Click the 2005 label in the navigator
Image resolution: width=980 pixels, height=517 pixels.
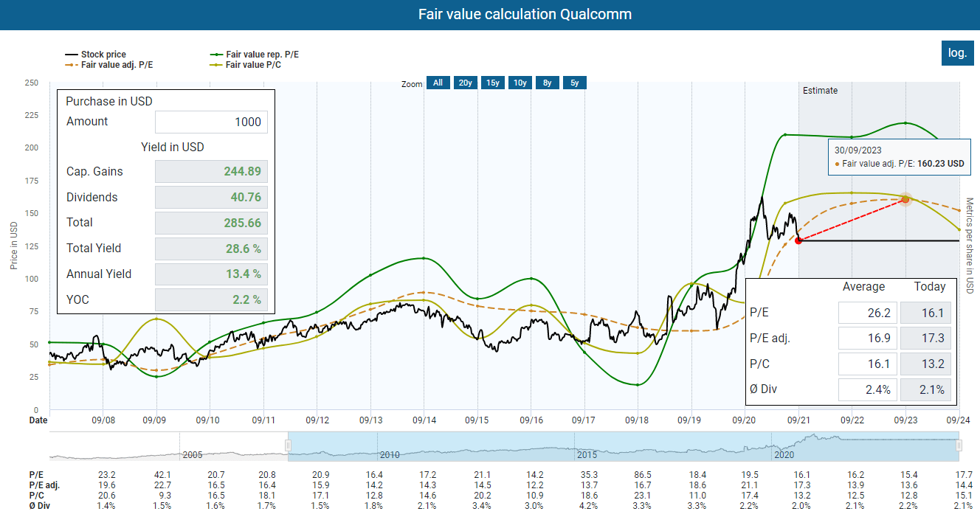(193, 455)
